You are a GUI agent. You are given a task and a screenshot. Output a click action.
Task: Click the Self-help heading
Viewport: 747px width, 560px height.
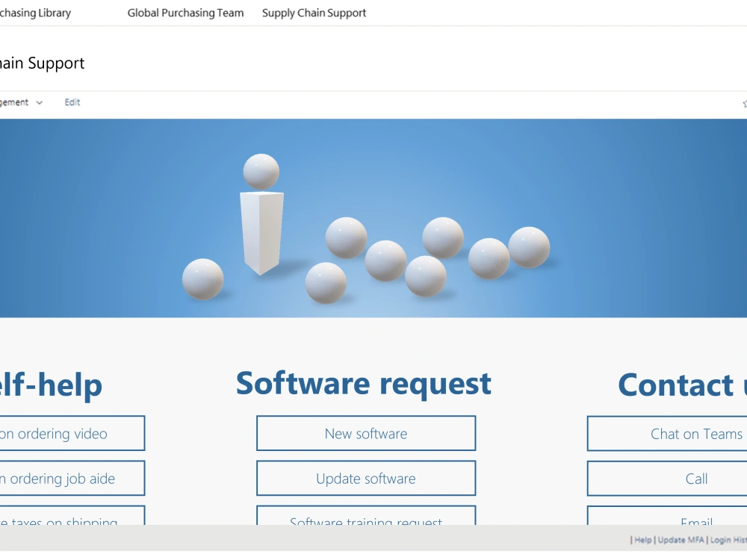coord(51,385)
